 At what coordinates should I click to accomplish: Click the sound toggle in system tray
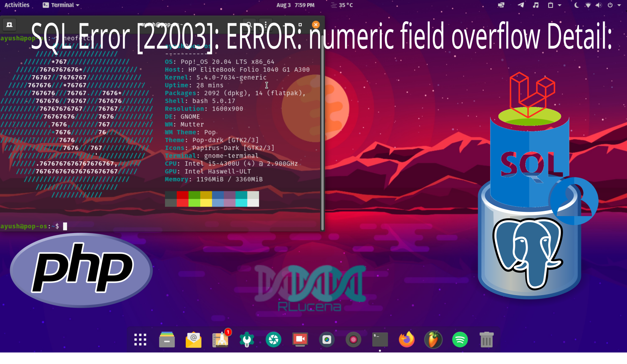(x=598, y=5)
